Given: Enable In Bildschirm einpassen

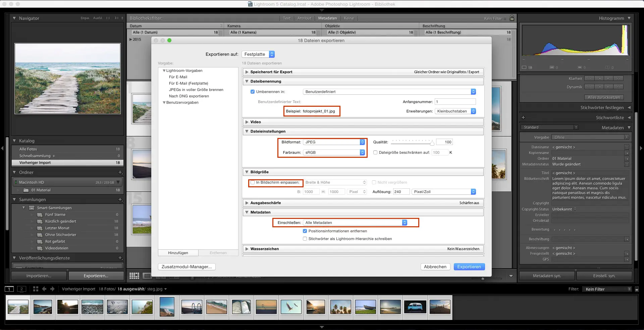Looking at the screenshot, I should click(253, 183).
